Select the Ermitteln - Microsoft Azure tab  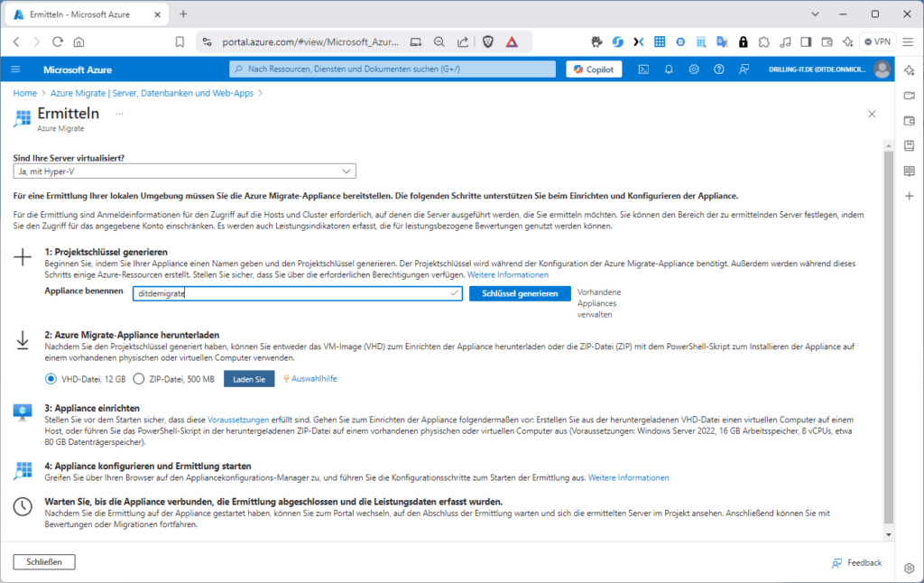point(87,14)
